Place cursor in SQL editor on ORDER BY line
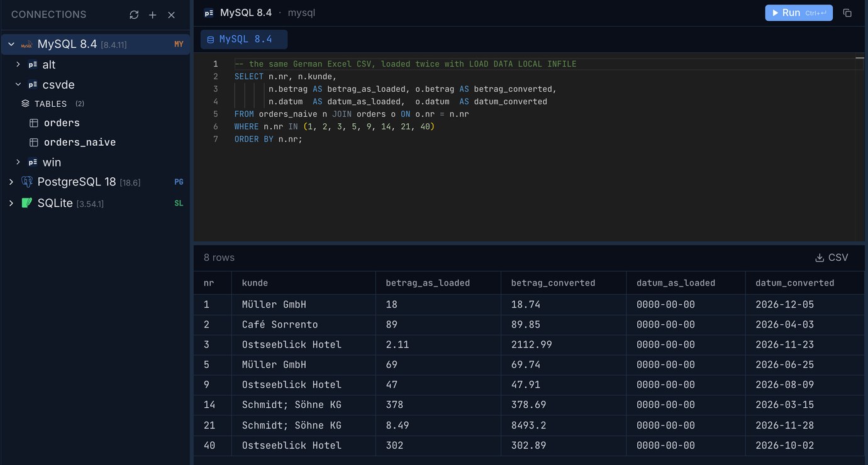 click(269, 139)
